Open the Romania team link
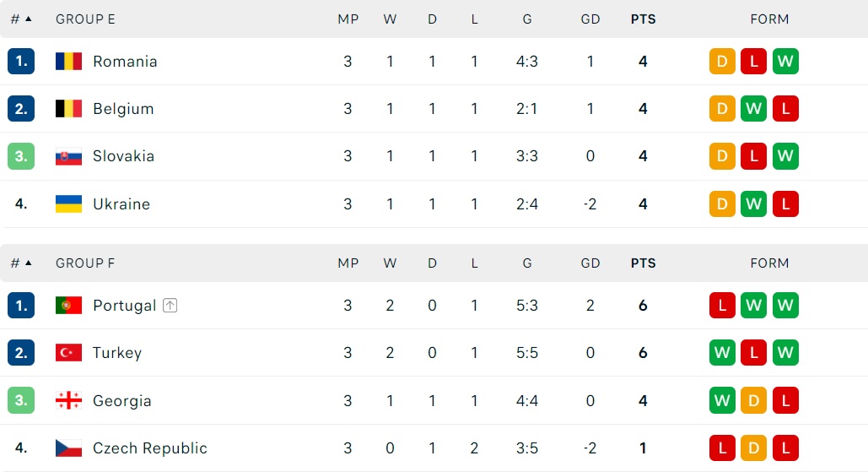 click(125, 61)
